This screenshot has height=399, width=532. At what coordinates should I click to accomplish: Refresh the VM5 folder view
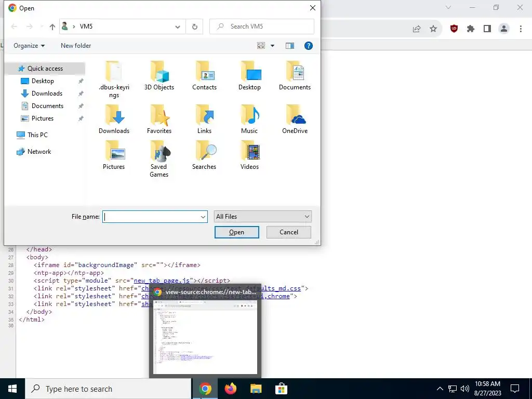pos(194,26)
